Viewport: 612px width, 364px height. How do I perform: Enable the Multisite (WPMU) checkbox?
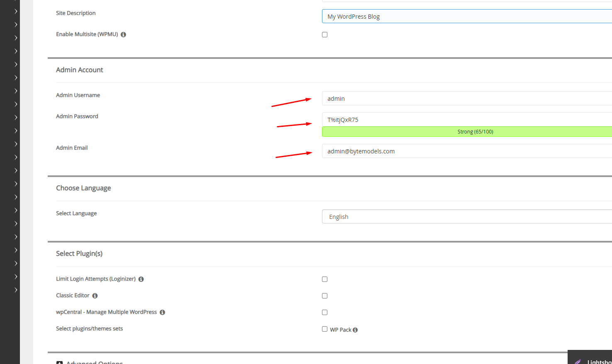click(324, 35)
